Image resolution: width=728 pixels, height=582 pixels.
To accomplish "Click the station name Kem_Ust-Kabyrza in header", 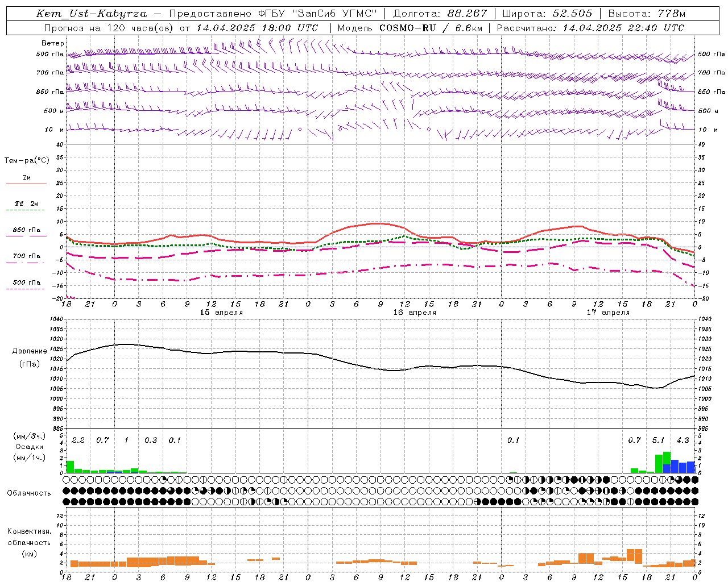I will (x=92, y=14).
